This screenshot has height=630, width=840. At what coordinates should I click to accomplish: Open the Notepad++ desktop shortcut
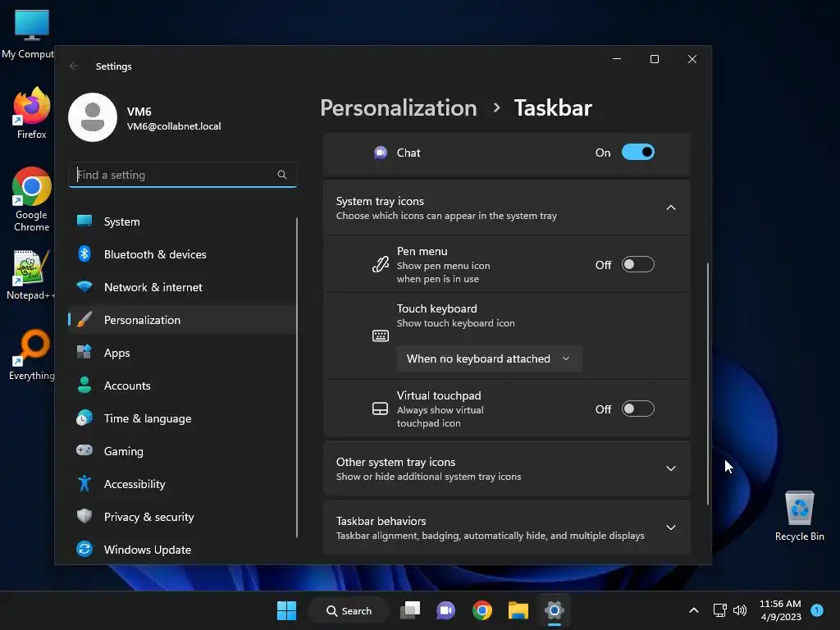tap(30, 276)
